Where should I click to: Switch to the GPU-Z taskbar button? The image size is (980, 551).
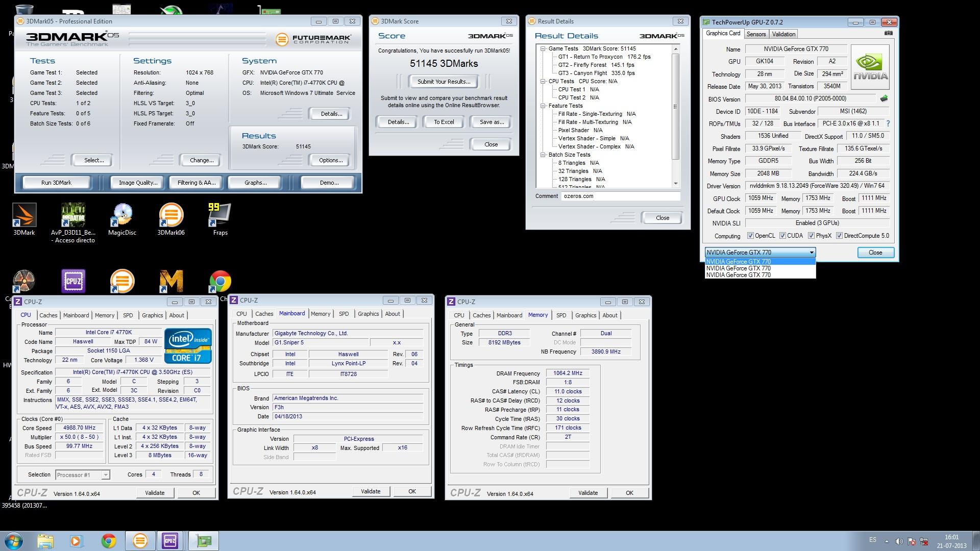(x=204, y=541)
